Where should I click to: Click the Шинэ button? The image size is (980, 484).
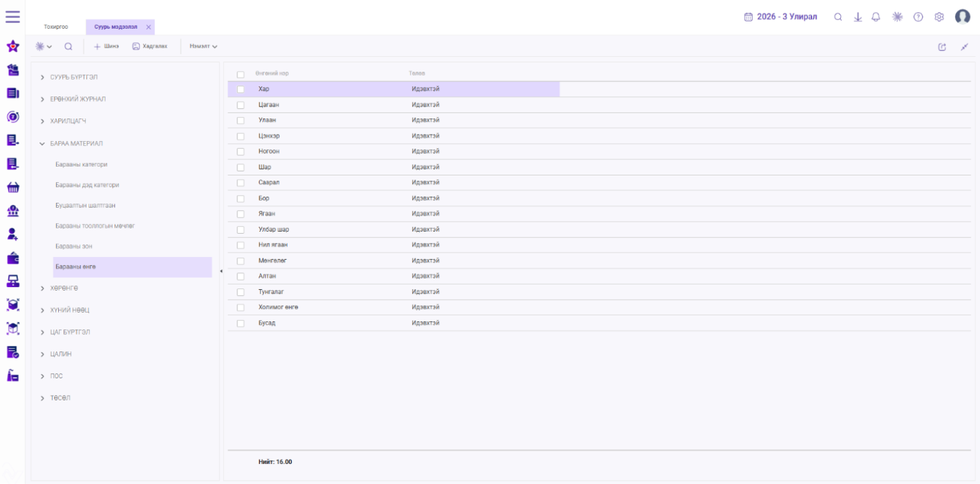pos(106,46)
